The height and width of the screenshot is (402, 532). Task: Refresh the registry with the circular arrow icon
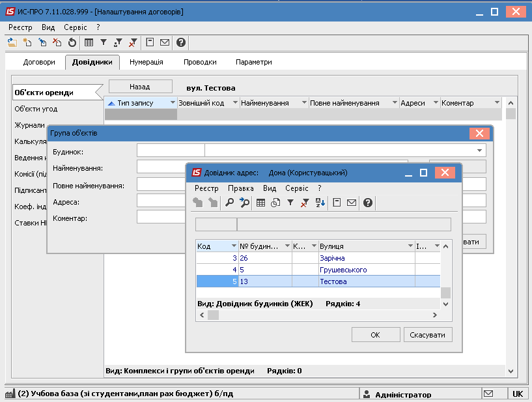point(72,42)
